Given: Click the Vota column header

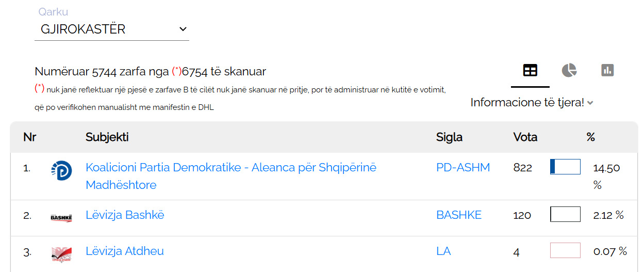Looking at the screenshot, I should [x=525, y=137].
